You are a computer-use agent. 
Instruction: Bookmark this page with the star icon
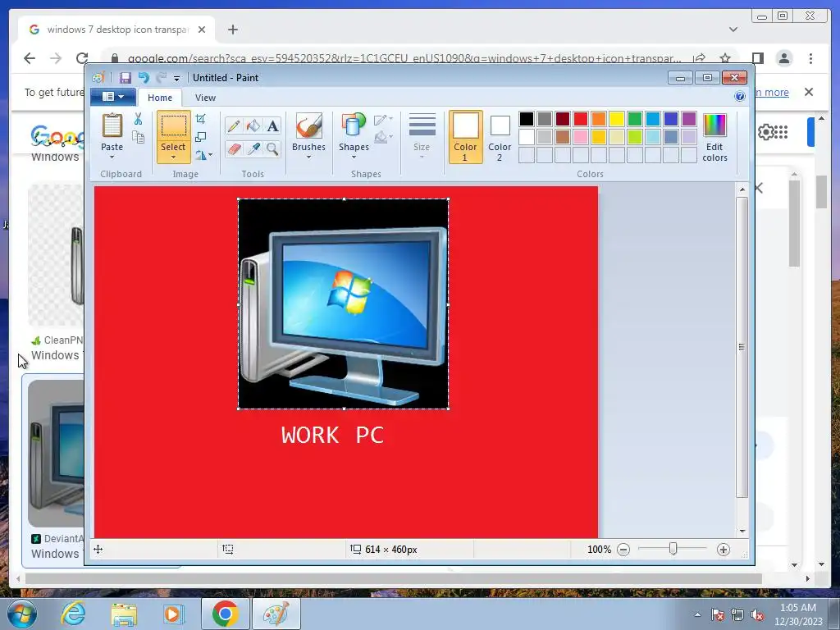pyautogui.click(x=725, y=58)
